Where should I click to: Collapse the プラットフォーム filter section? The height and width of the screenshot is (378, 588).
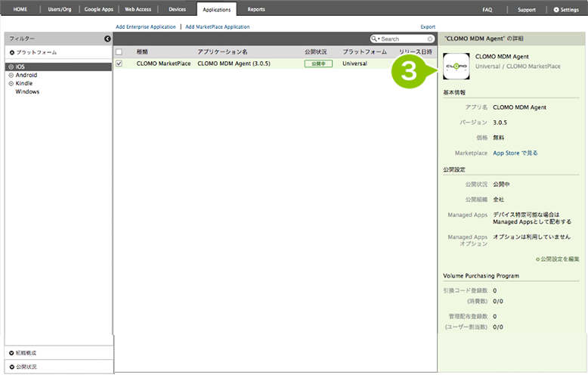[12, 52]
